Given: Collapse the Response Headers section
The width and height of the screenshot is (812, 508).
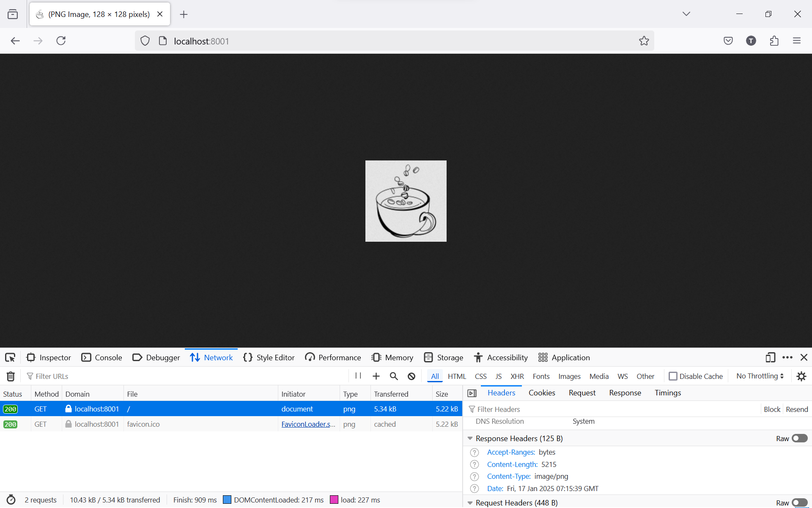Looking at the screenshot, I should [x=470, y=439].
